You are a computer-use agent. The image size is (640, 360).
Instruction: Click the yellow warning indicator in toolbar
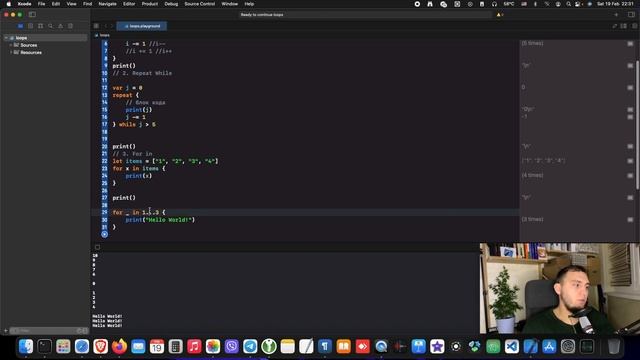(x=500, y=15)
